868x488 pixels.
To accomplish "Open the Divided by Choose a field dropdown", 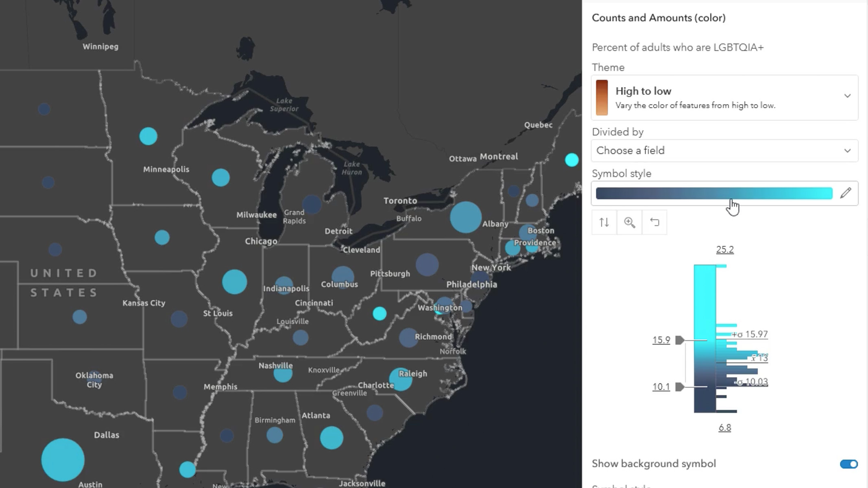I will [724, 150].
